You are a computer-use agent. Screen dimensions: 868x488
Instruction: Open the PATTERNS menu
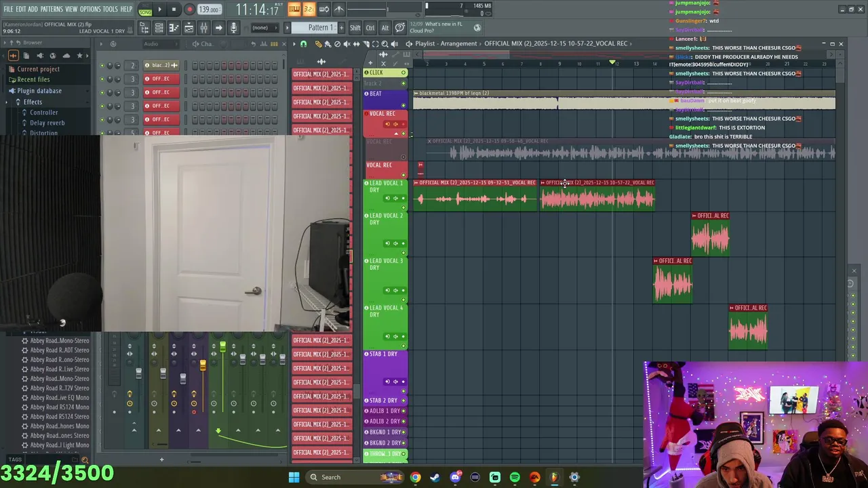point(52,9)
